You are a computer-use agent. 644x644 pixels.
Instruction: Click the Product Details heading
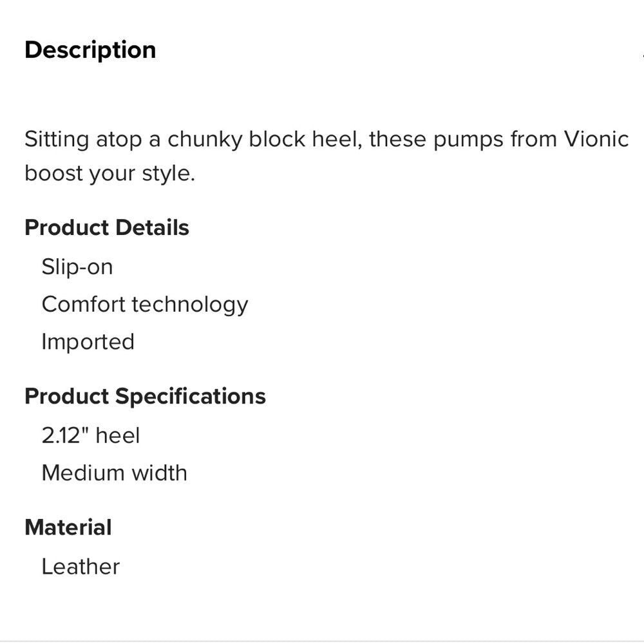pos(107,227)
